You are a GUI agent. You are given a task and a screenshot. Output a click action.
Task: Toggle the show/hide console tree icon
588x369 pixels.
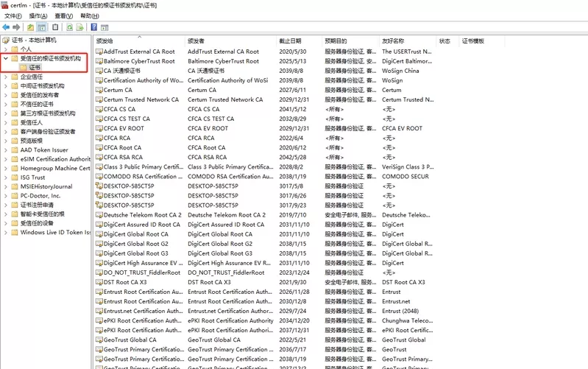(42, 27)
